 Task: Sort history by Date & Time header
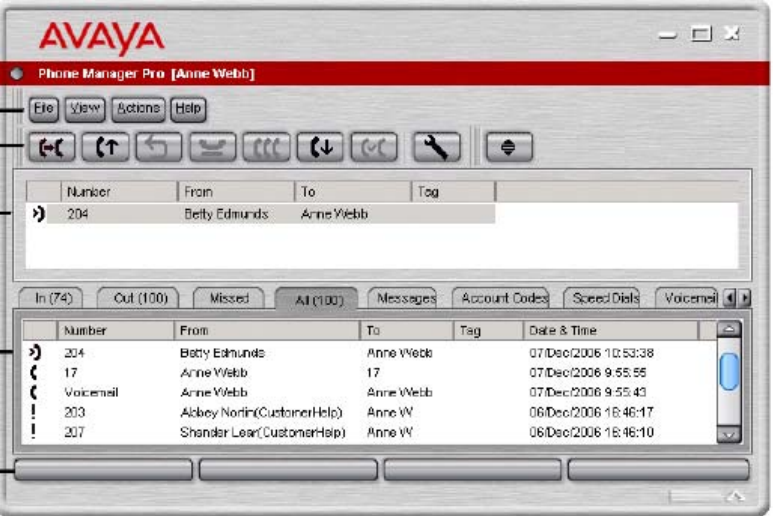click(x=611, y=330)
